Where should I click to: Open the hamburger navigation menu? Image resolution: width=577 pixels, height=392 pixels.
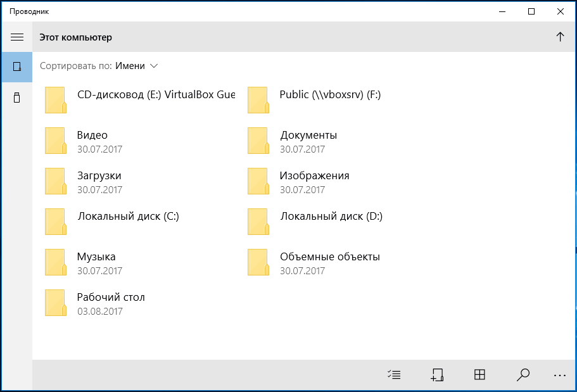pyautogui.click(x=17, y=37)
